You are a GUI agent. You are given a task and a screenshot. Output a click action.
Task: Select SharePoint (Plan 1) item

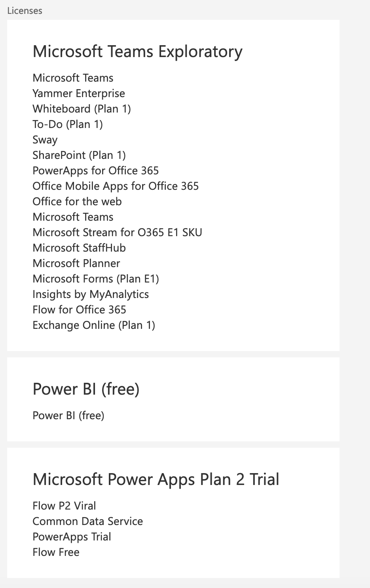79,155
